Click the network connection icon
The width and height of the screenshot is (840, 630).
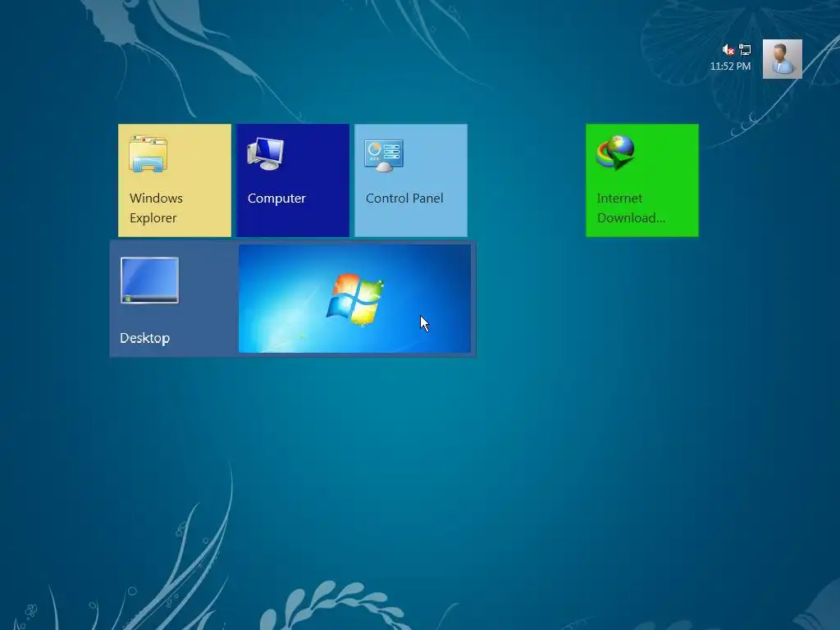click(745, 50)
